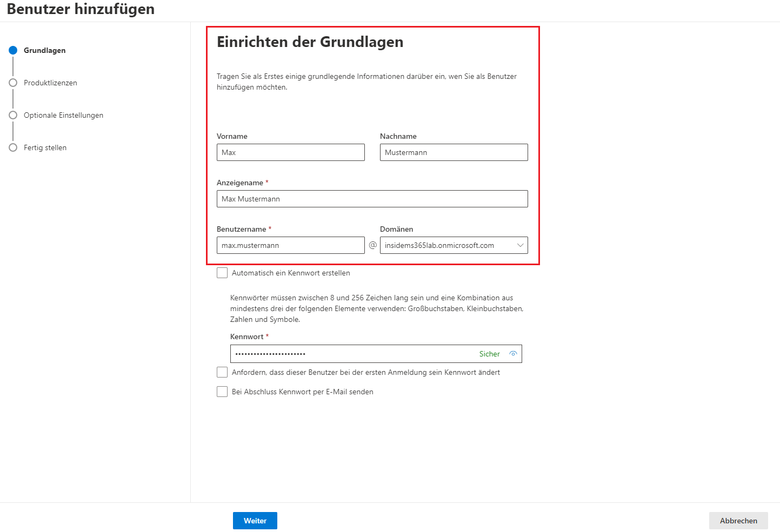Expand domain list via chevron arrow
780x532 pixels.
coord(520,245)
